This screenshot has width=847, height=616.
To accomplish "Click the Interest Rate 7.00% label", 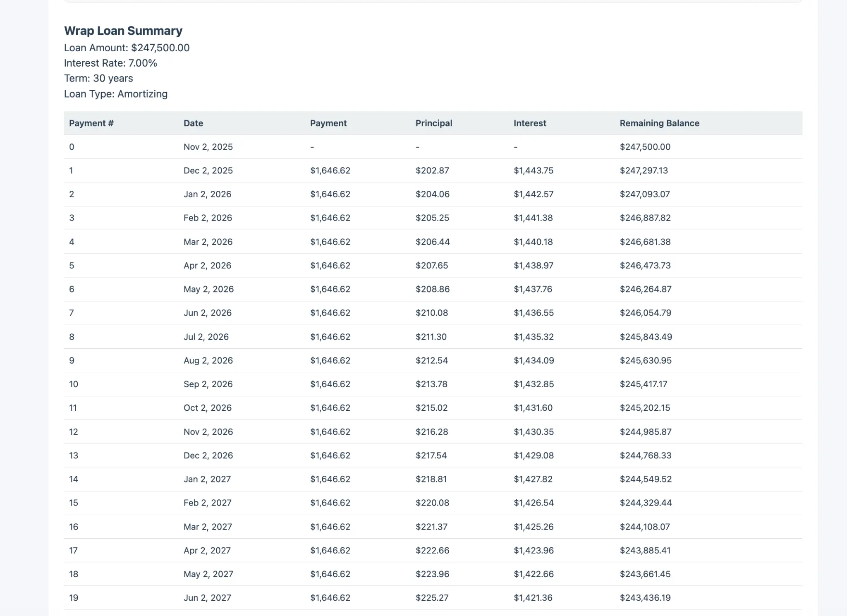I will [110, 63].
